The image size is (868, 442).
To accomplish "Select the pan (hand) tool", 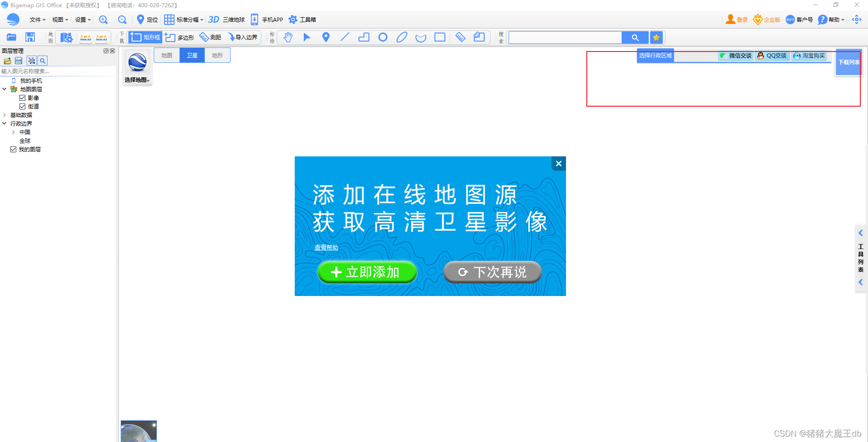I will coord(288,37).
